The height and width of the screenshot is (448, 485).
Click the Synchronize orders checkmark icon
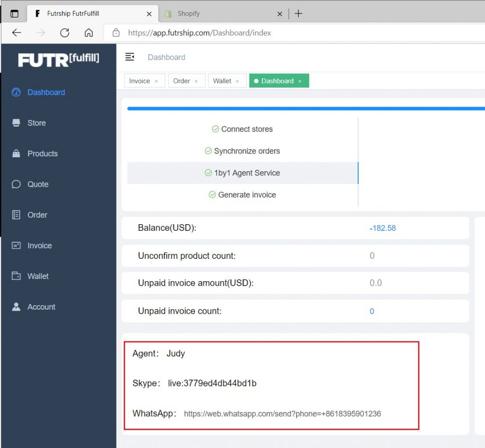[208, 151]
